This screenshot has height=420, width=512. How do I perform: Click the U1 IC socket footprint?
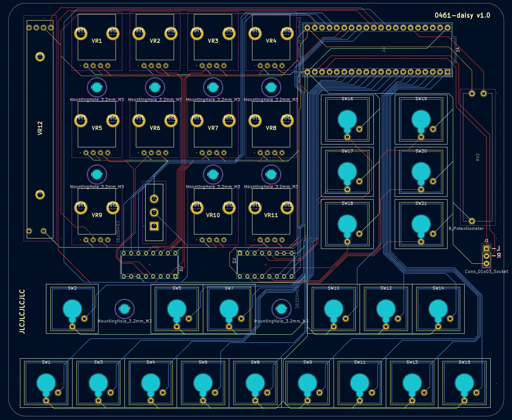149,265
